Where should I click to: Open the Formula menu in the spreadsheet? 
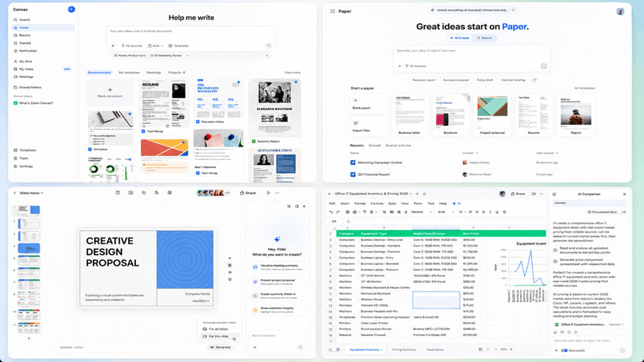377,204
